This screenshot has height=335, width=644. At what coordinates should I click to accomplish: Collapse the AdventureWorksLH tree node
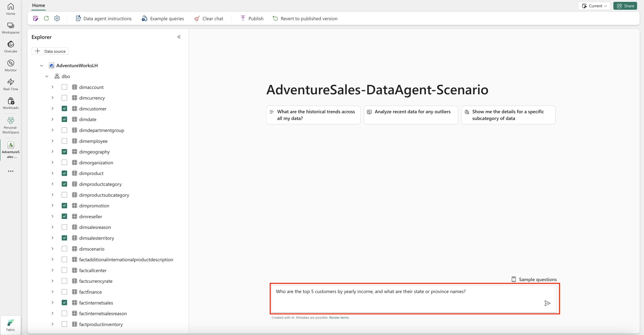pyautogui.click(x=41, y=66)
